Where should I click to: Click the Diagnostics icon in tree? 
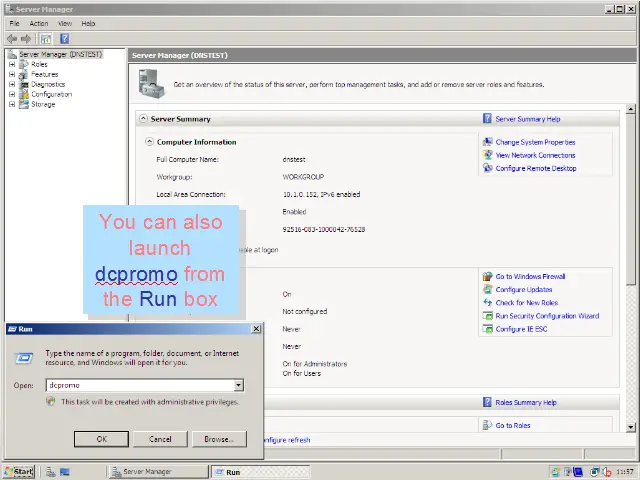click(24, 84)
